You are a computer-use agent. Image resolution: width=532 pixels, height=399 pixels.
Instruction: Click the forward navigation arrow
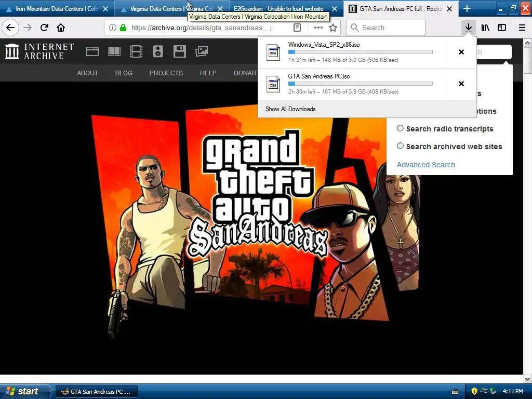pos(28,28)
